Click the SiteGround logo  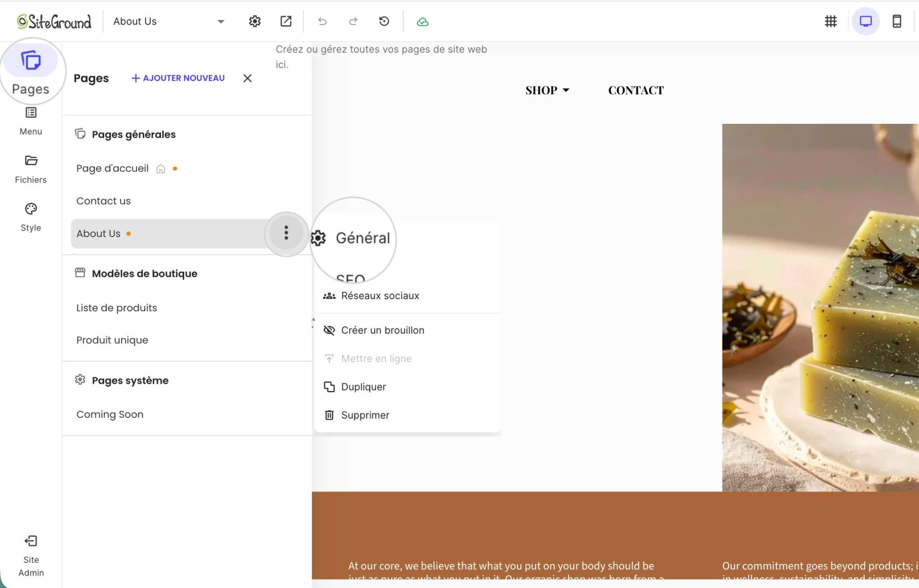click(x=54, y=21)
